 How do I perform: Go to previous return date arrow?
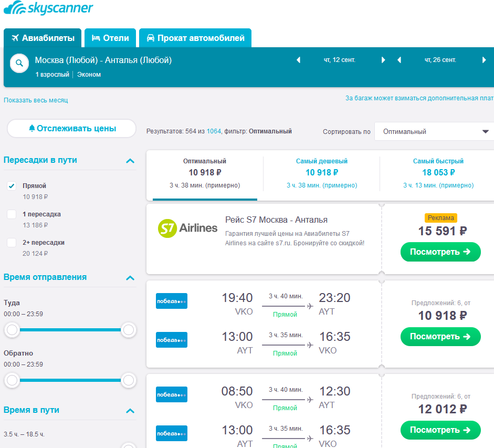tap(399, 60)
